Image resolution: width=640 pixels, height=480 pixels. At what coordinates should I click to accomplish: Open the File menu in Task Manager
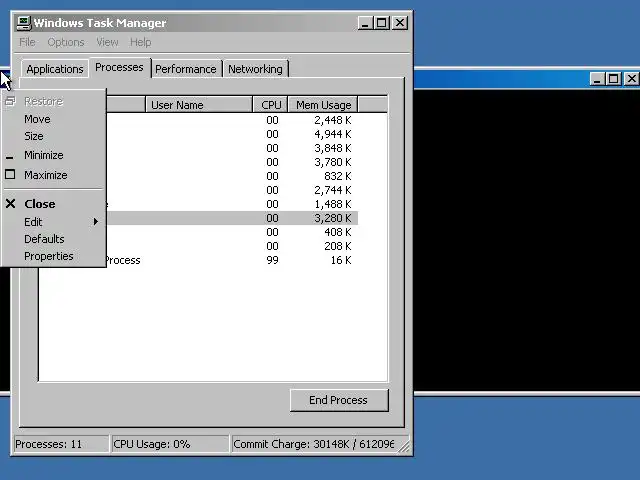(27, 42)
